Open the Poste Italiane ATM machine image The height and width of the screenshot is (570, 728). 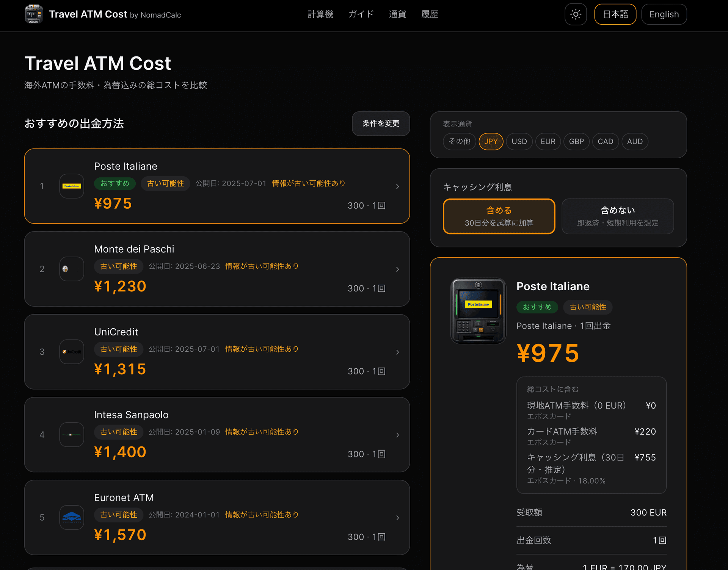478,311
